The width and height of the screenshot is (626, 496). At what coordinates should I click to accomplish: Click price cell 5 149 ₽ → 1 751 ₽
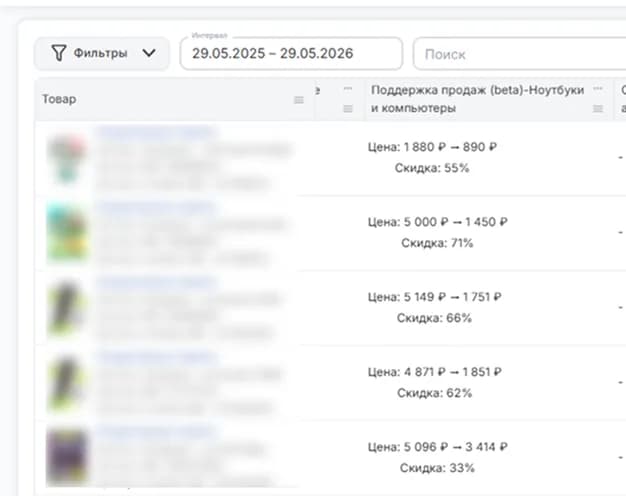point(435,297)
